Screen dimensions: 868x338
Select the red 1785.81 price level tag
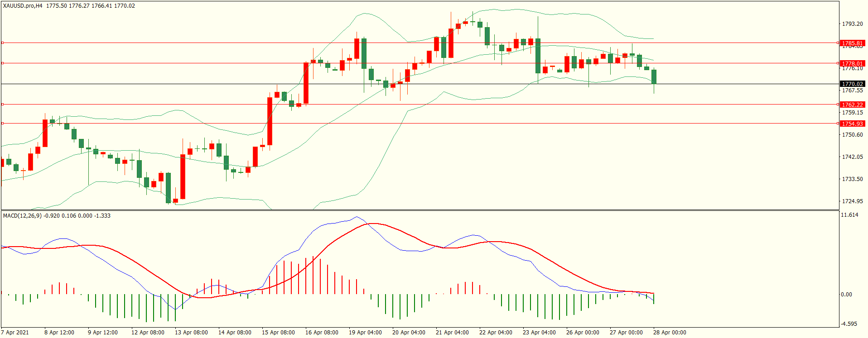point(853,43)
